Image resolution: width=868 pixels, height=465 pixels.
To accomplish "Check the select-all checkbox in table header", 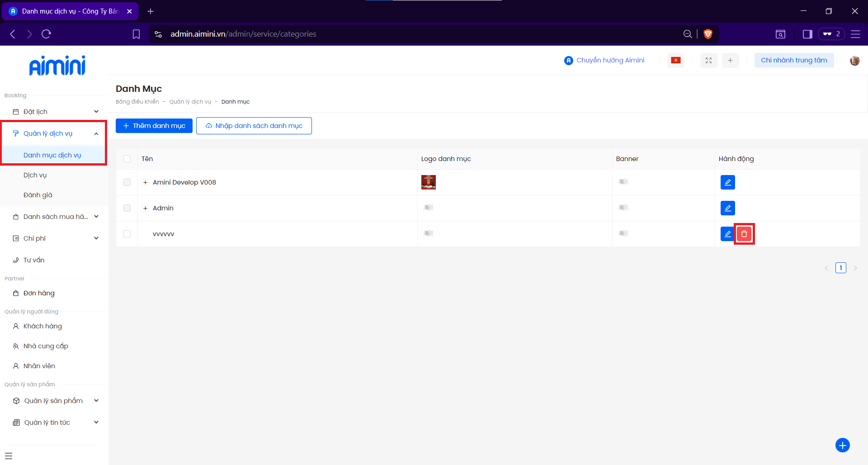I will [127, 159].
